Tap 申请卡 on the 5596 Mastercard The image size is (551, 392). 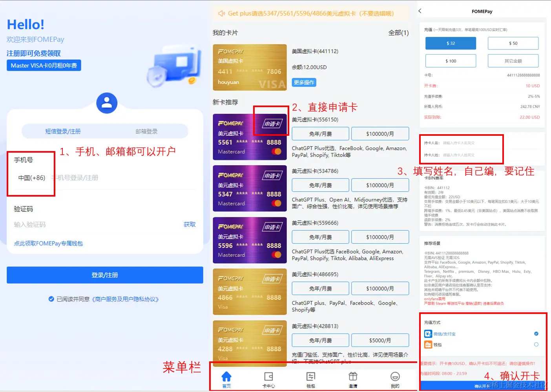272,227
